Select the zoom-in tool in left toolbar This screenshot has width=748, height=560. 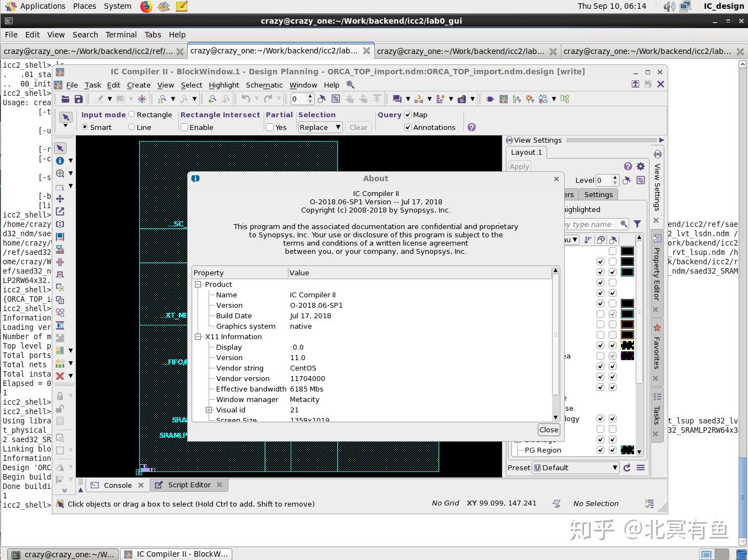pyautogui.click(x=60, y=173)
